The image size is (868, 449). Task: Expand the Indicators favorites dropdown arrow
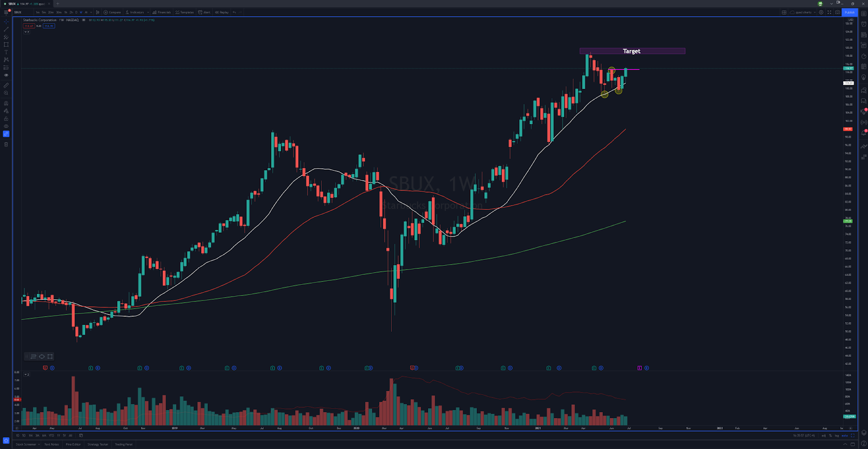click(x=148, y=12)
